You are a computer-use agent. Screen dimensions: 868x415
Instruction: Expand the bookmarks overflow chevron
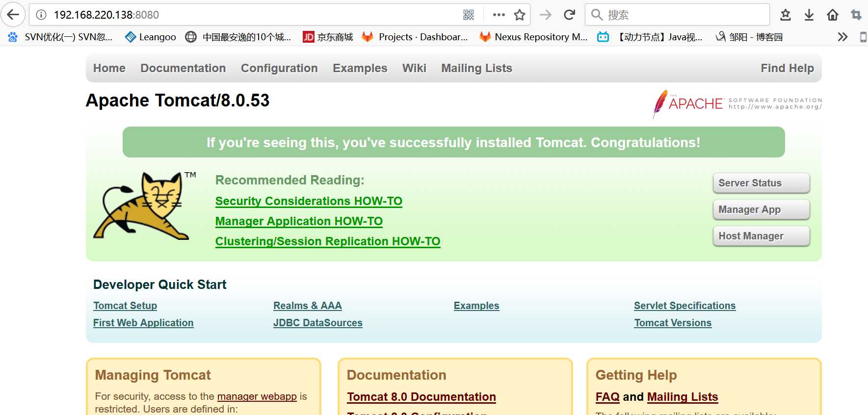[842, 37]
